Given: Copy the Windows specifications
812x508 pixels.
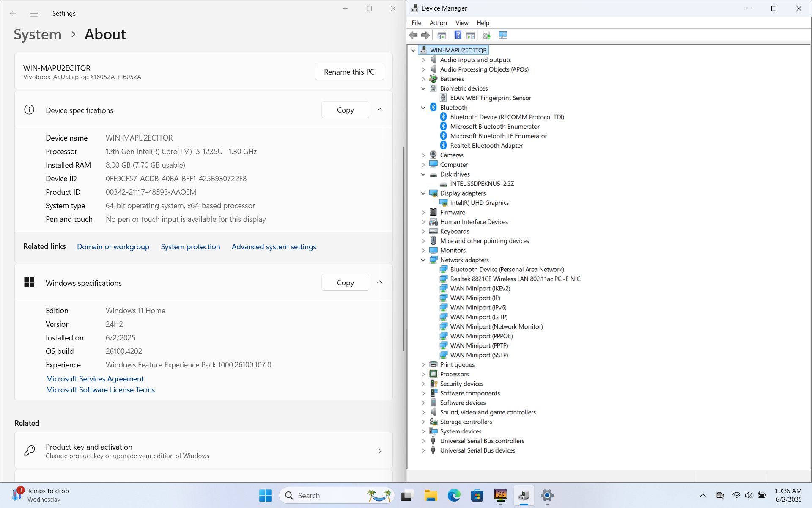Looking at the screenshot, I should (x=345, y=282).
